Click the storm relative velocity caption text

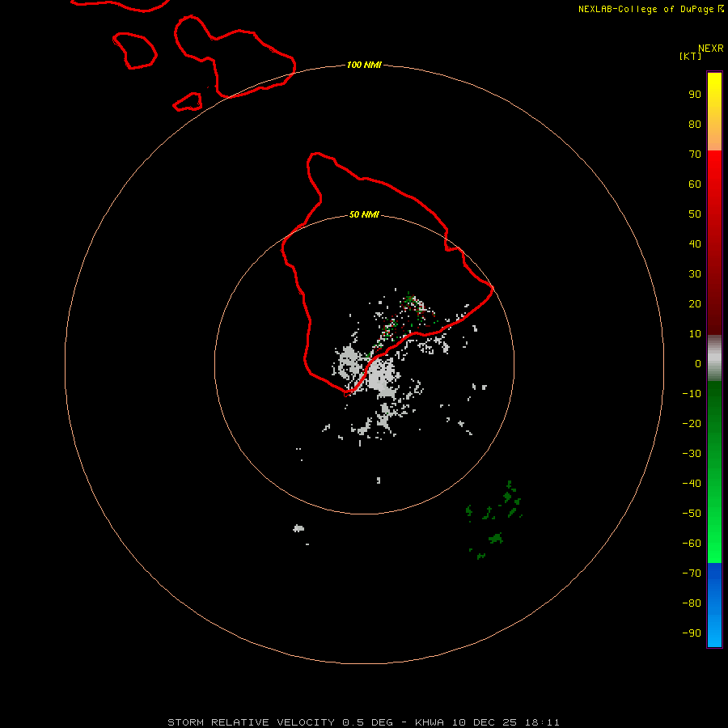(x=363, y=722)
